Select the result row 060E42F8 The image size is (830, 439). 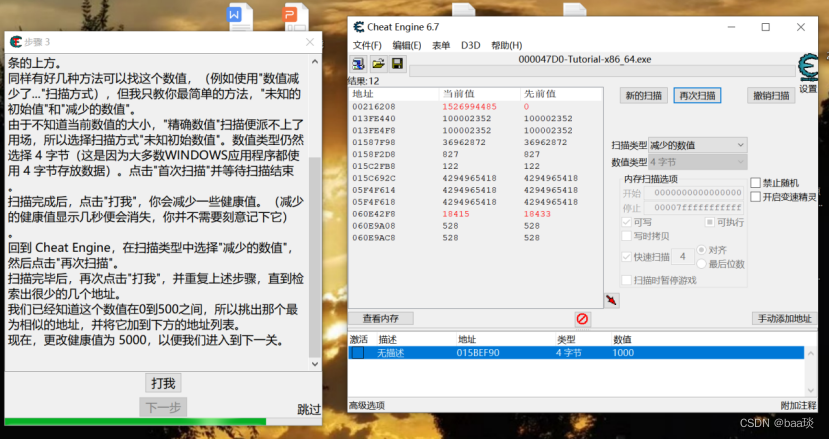coord(475,214)
